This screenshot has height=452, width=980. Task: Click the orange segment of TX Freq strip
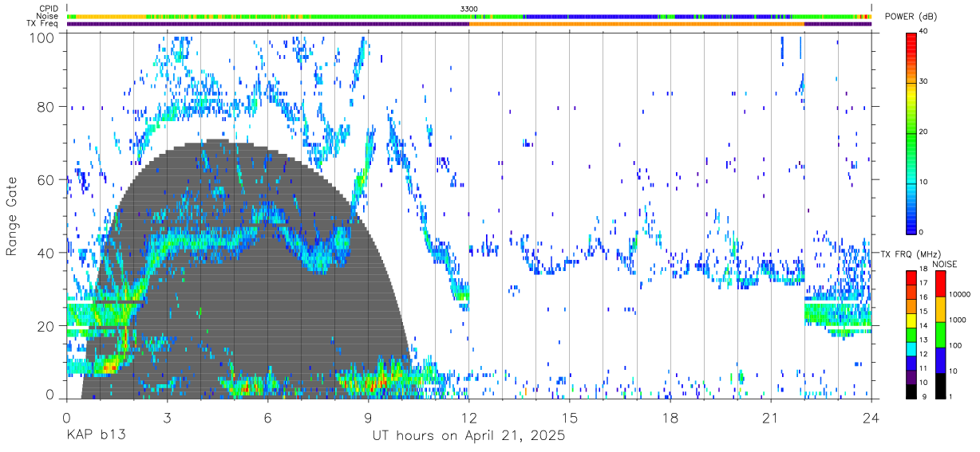637,24
